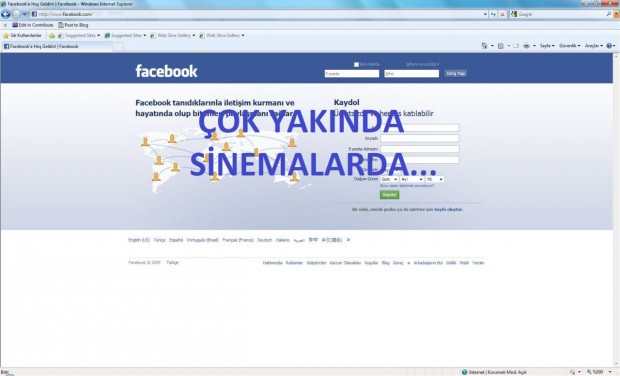Viewport: 620px width, 376px height.
Task: Click the Mobil footer link
Action: point(464,263)
